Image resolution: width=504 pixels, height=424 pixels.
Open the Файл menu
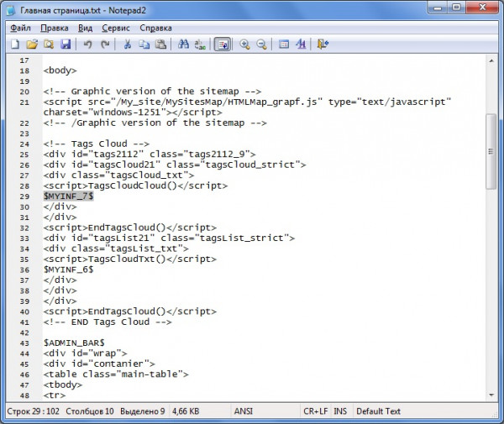(20, 29)
